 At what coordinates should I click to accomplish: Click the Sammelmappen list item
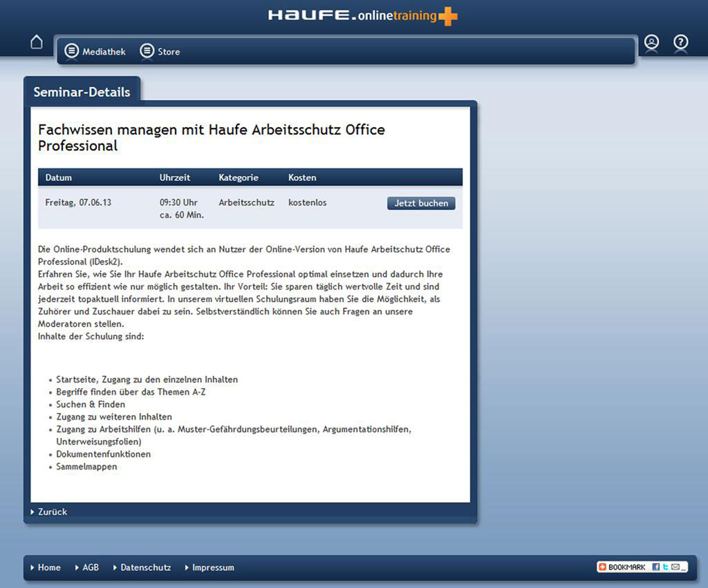click(86, 466)
